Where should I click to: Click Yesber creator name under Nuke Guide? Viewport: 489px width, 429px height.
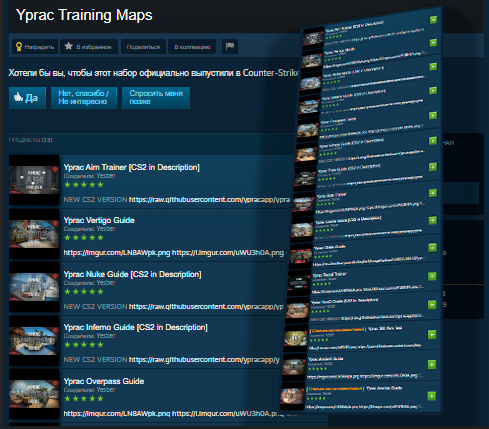click(106, 283)
